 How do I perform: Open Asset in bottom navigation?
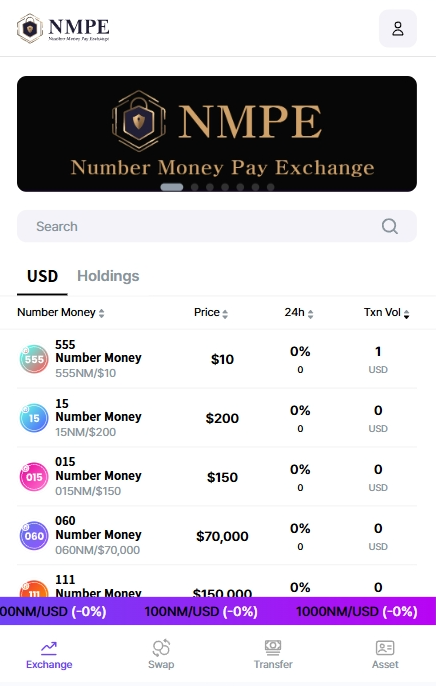[385, 654]
